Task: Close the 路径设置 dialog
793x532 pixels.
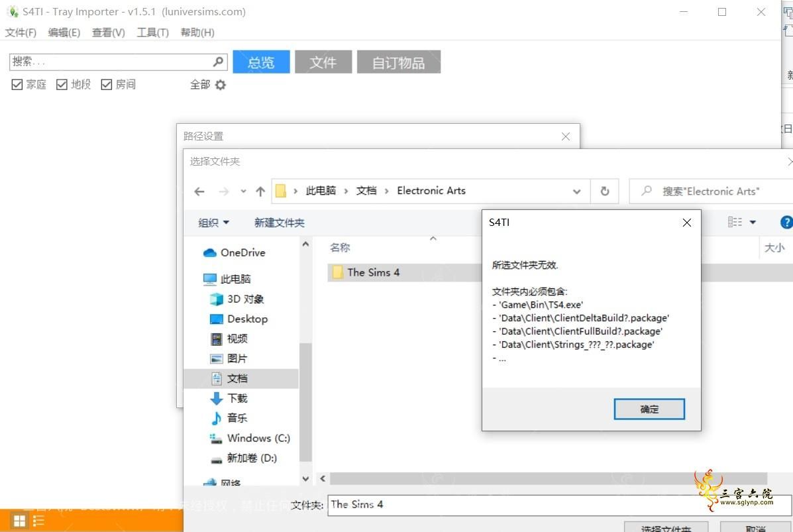Action: click(565, 136)
